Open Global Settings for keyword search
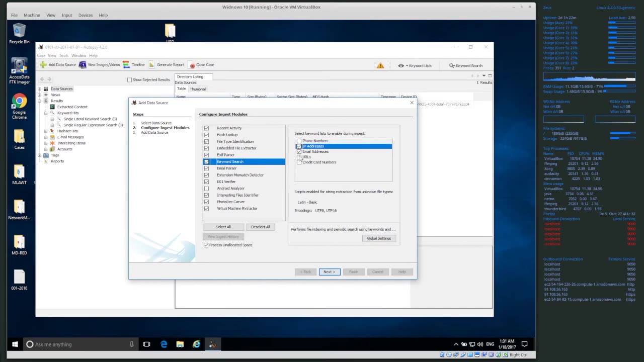Image resolution: width=644 pixels, height=362 pixels. click(x=379, y=238)
